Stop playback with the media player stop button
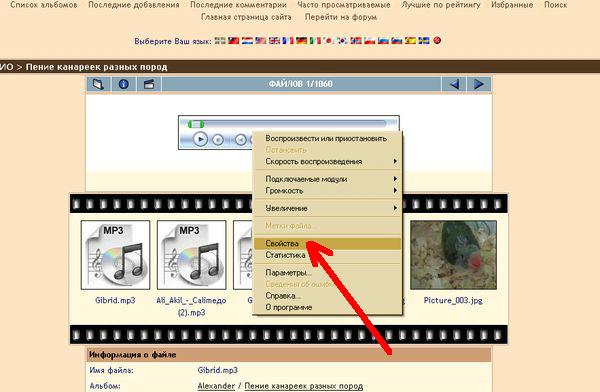 [x=218, y=140]
